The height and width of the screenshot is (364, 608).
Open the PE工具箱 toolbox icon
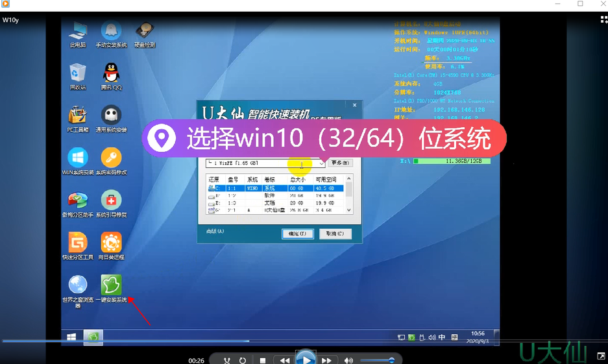pyautogui.click(x=78, y=119)
